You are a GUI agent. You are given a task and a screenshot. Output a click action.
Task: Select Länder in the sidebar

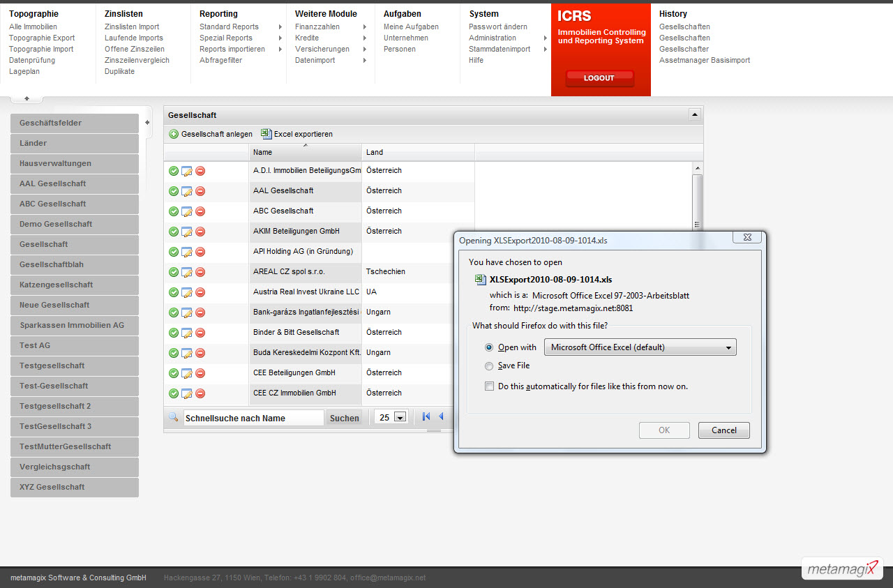point(75,144)
